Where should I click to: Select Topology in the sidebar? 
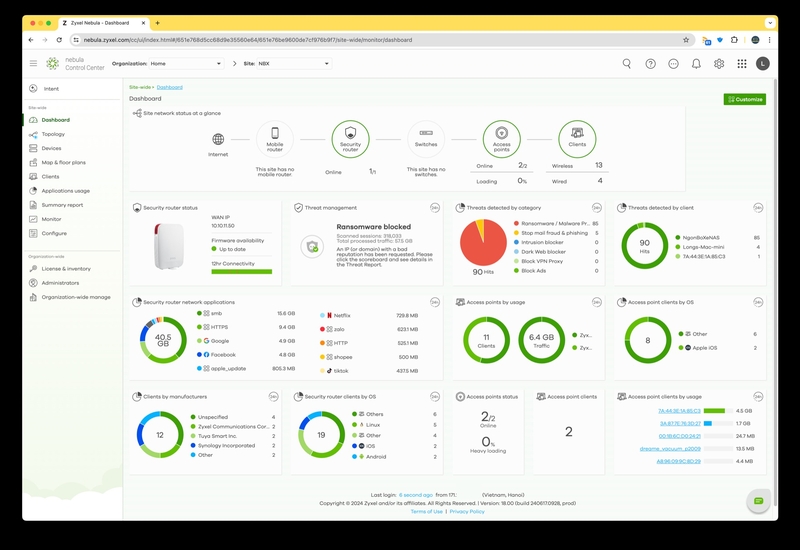[53, 134]
